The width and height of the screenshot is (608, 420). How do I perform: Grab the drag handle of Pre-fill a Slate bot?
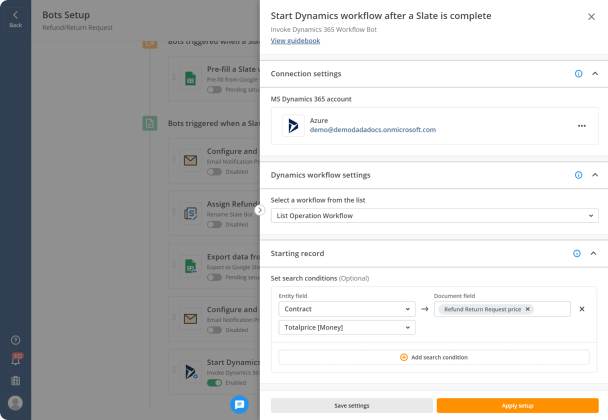(x=174, y=77)
